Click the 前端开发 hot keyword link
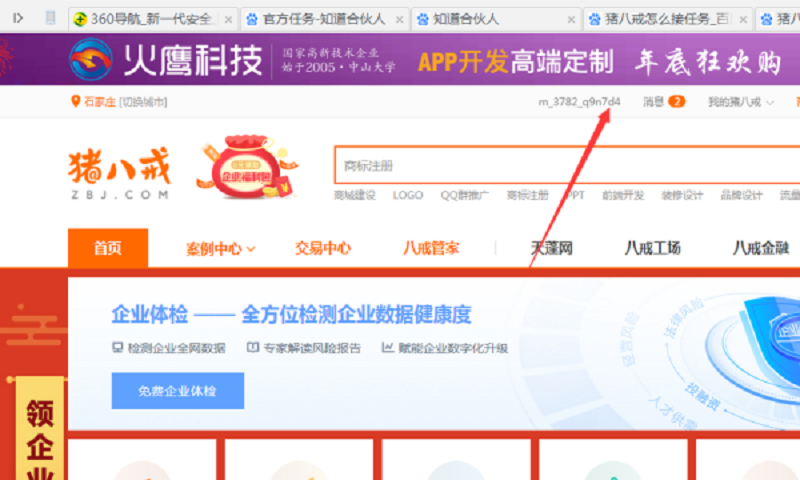The width and height of the screenshot is (800, 480). pyautogui.click(x=623, y=195)
